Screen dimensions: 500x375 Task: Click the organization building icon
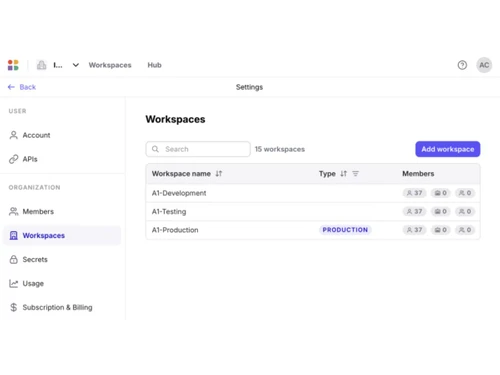pos(42,65)
